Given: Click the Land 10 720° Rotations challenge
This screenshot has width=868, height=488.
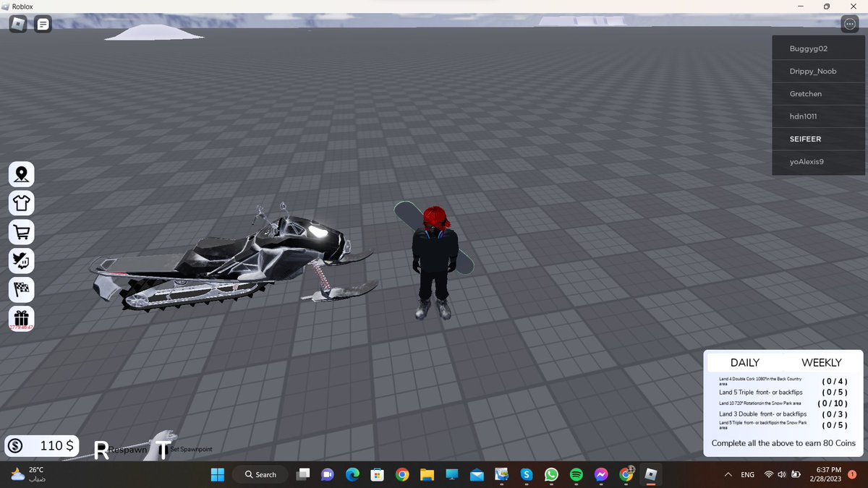Looking at the screenshot, I should point(759,403).
